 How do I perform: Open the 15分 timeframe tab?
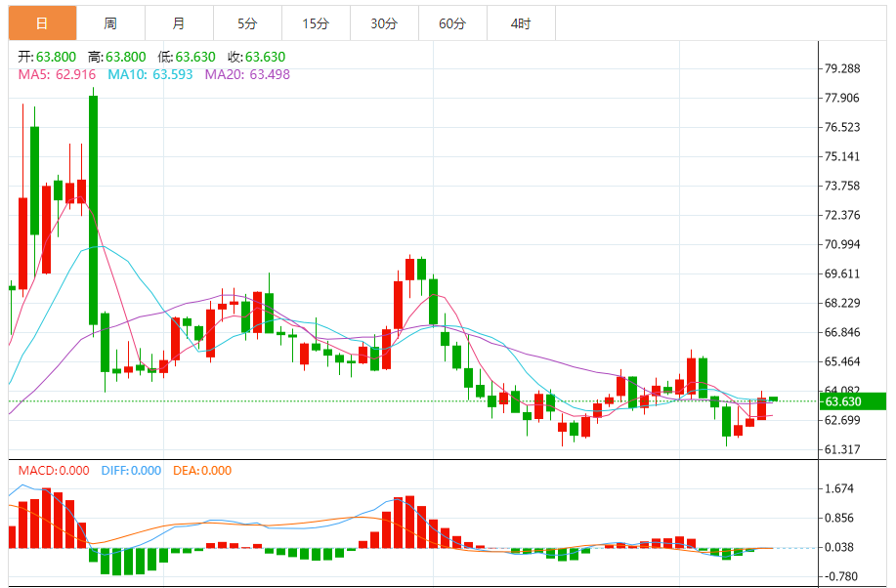click(x=316, y=23)
